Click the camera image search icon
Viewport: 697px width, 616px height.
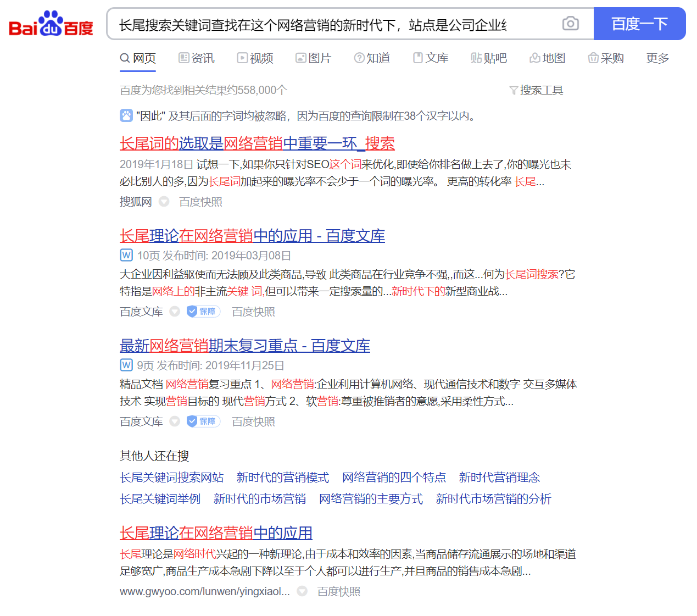click(570, 24)
